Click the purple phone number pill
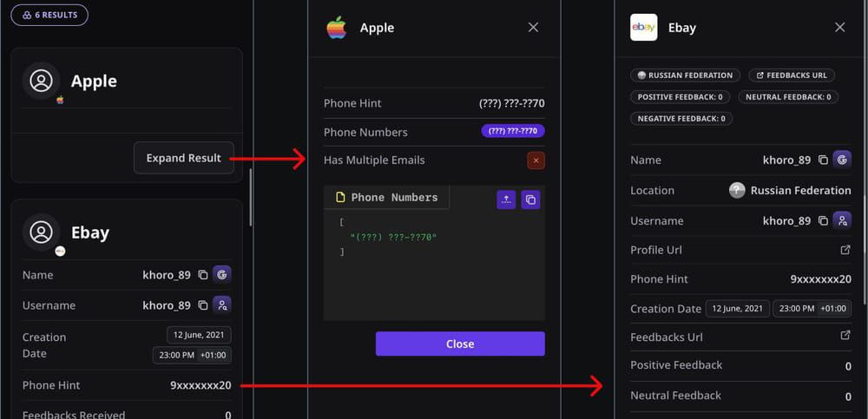Viewport: 868px width, 419px height. point(513,132)
